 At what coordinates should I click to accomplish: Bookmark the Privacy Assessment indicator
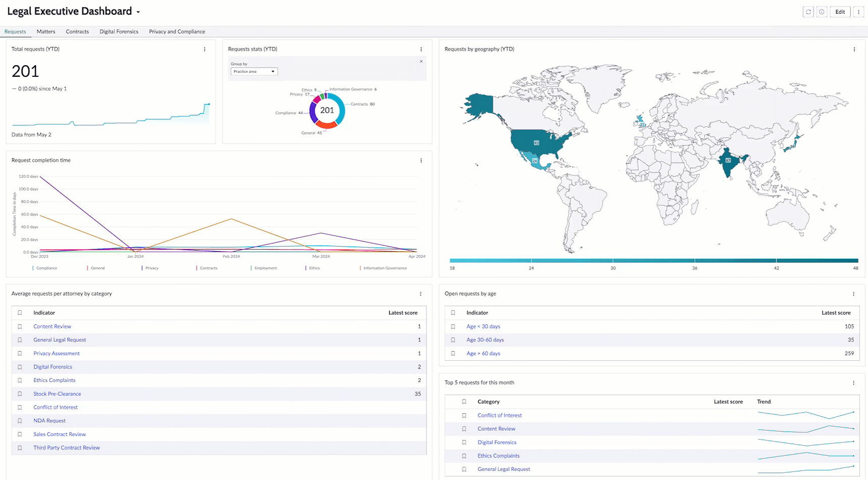20,354
